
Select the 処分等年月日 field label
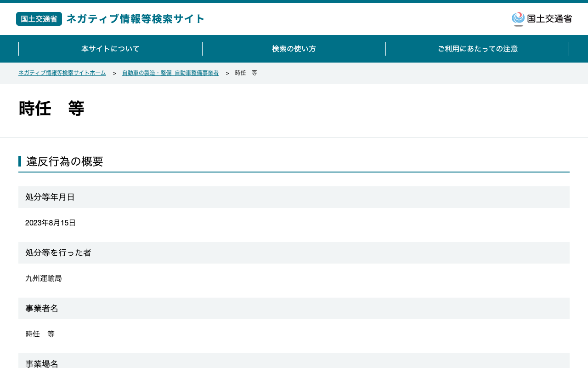point(50,197)
